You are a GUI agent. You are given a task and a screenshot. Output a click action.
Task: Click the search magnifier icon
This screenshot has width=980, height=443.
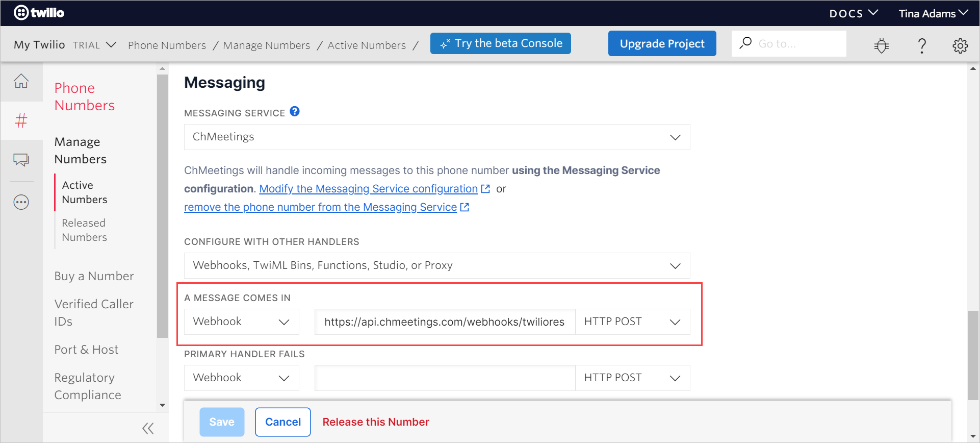pos(745,43)
